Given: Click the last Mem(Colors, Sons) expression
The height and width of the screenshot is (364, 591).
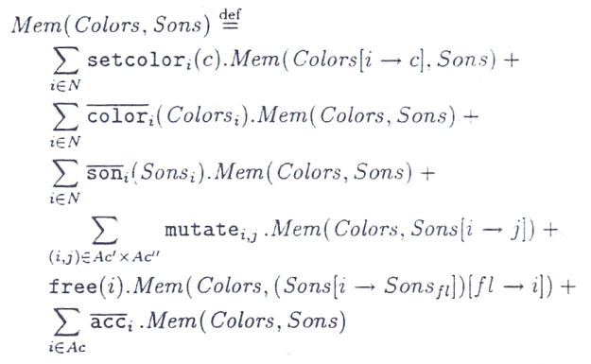Looking at the screenshot, I should coord(246,321).
